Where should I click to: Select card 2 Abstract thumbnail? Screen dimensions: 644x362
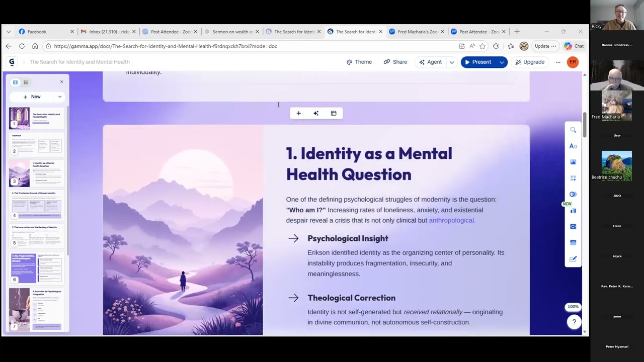click(x=37, y=145)
